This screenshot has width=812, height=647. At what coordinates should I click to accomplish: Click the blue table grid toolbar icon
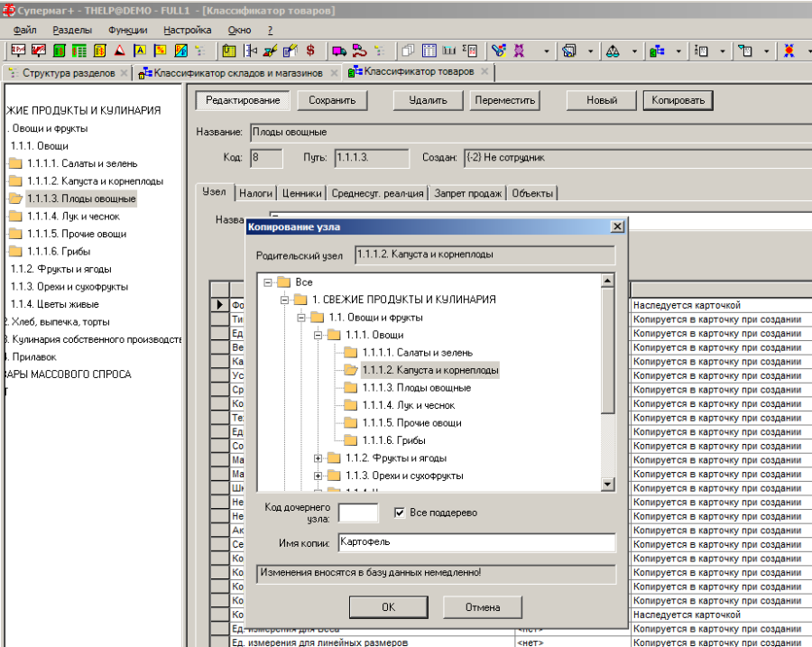click(x=429, y=51)
